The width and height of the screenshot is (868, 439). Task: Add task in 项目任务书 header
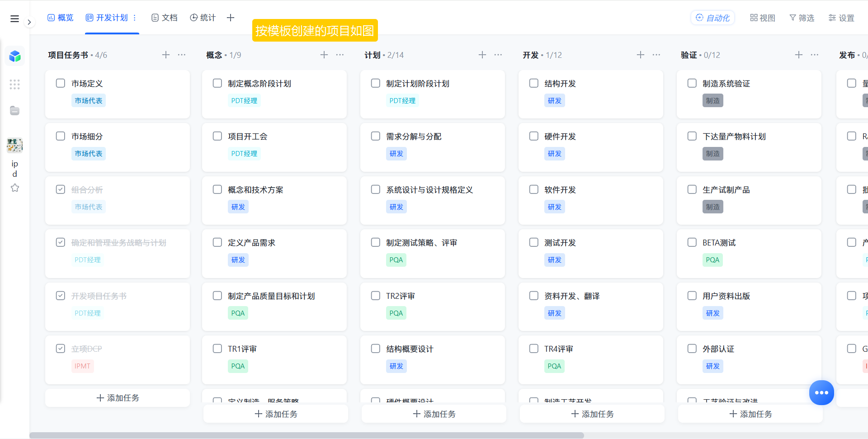(166, 55)
